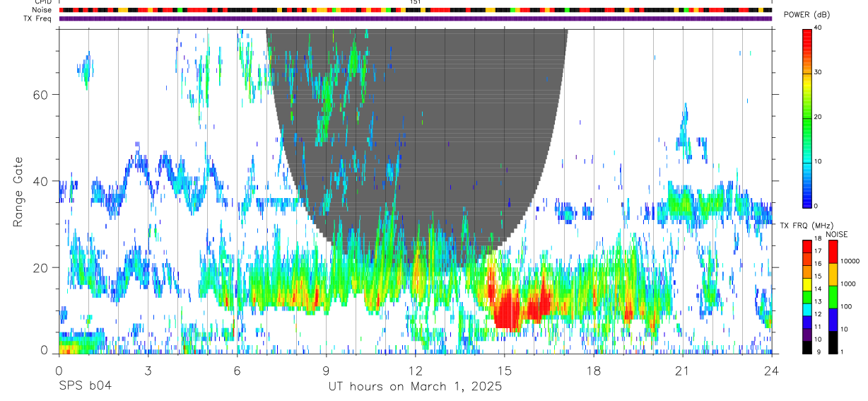Click the multicolored Noise strip above the plot

416,10
